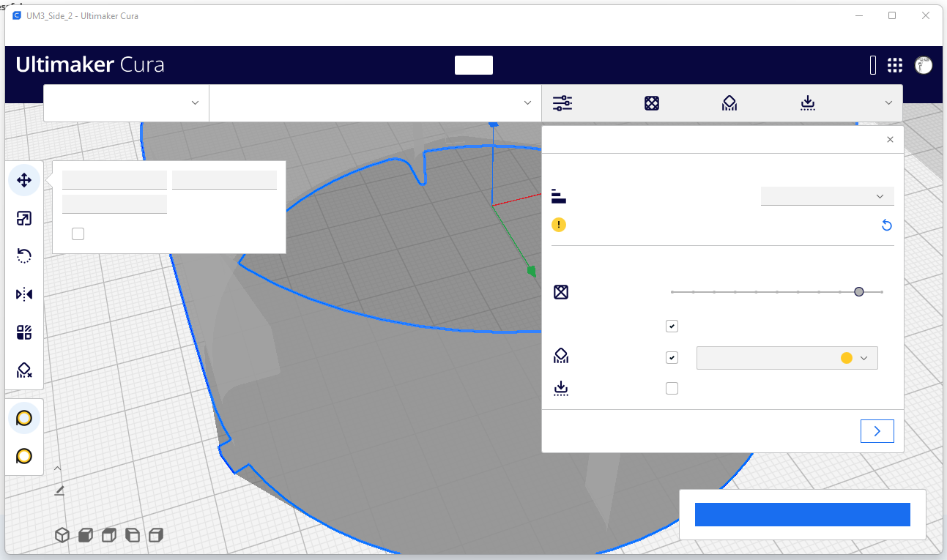Select the Move tool

click(24, 179)
